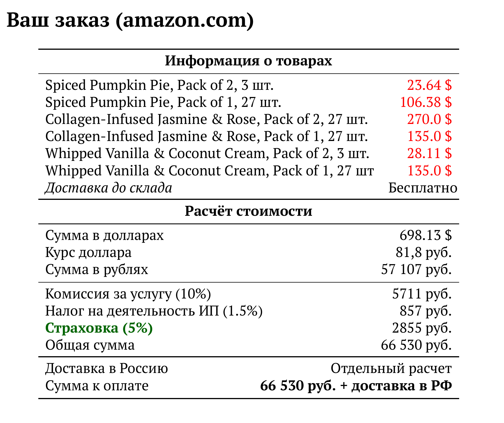Image resolution: width=504 pixels, height=423 pixels.
Task: Click the "Бесплатно" delivery value
Action: coord(423,188)
